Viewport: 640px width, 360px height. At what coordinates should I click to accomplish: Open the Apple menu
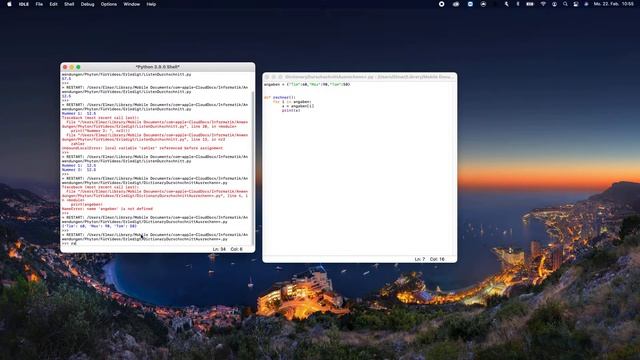click(x=9, y=4)
